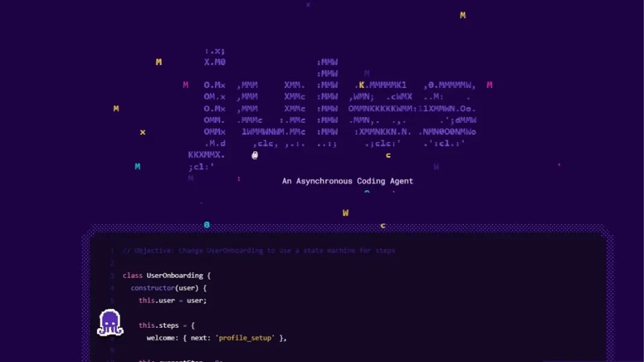
Task: Click the pink M letter glyph
Action: [489, 85]
